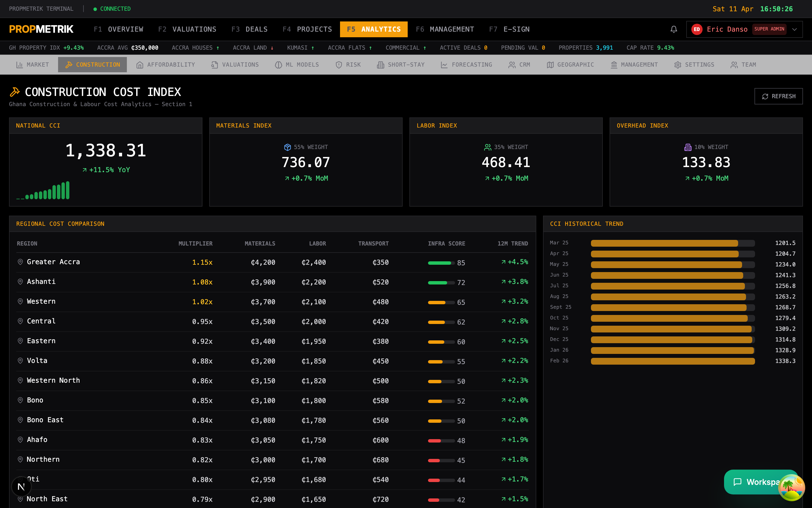Click the Infra Score column header
Viewport: 812px width, 508px height.
click(x=446, y=244)
